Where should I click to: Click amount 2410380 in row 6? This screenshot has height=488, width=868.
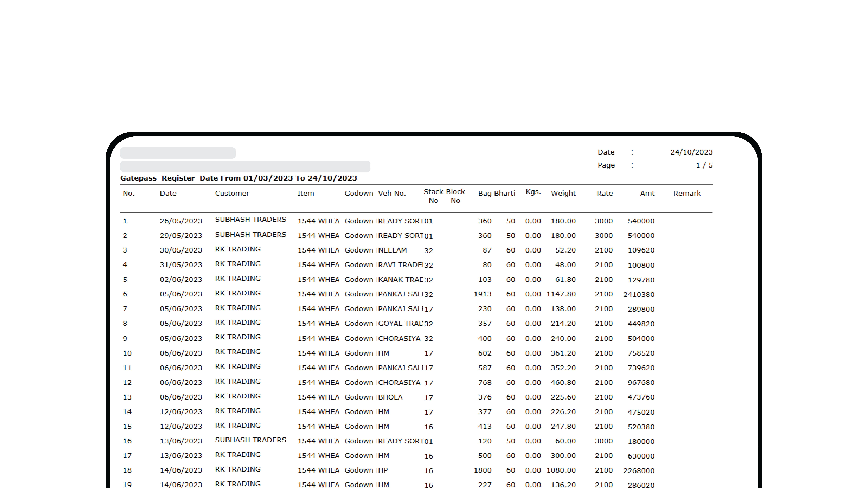(x=639, y=295)
